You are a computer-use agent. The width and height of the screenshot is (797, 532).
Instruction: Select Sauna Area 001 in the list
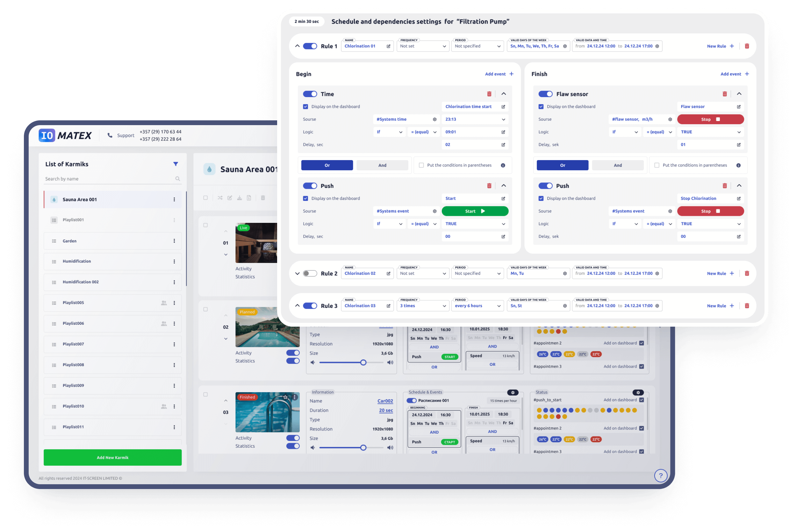112,200
